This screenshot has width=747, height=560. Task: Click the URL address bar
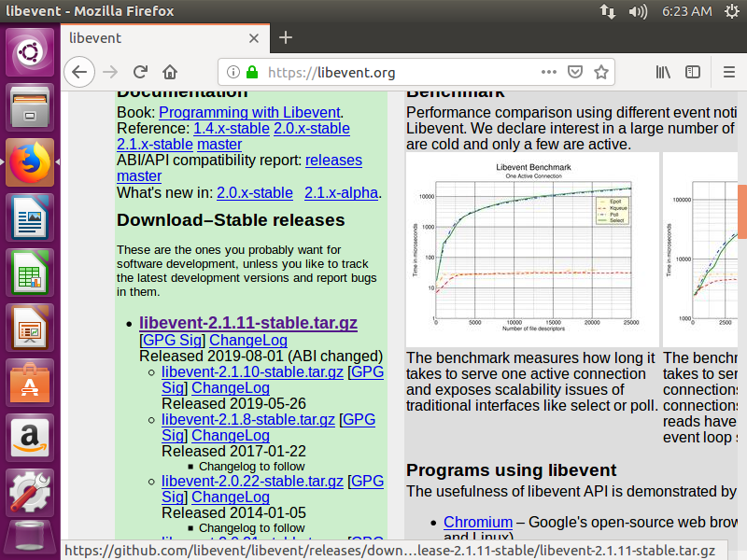[402, 73]
